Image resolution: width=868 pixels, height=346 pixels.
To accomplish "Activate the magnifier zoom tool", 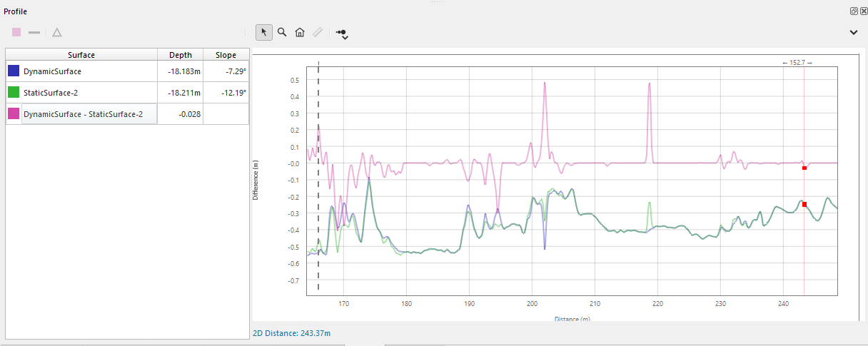I will pos(282,32).
